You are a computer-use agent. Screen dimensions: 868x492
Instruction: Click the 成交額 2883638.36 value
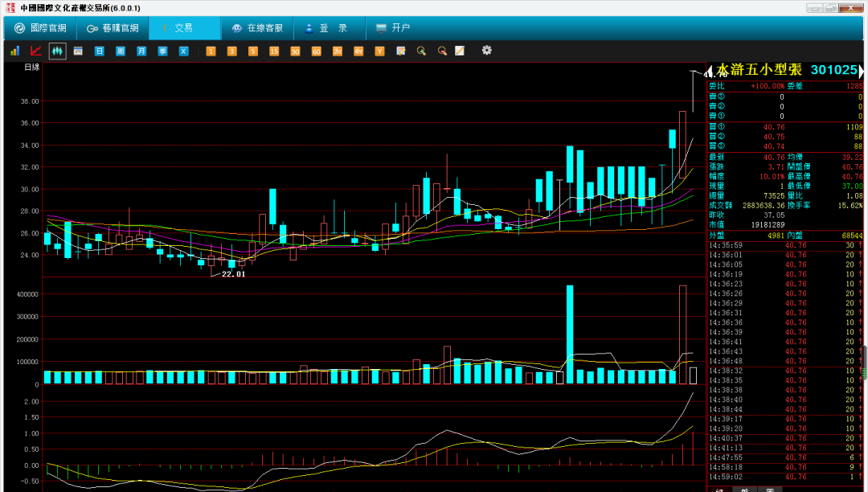pyautogui.click(x=764, y=205)
